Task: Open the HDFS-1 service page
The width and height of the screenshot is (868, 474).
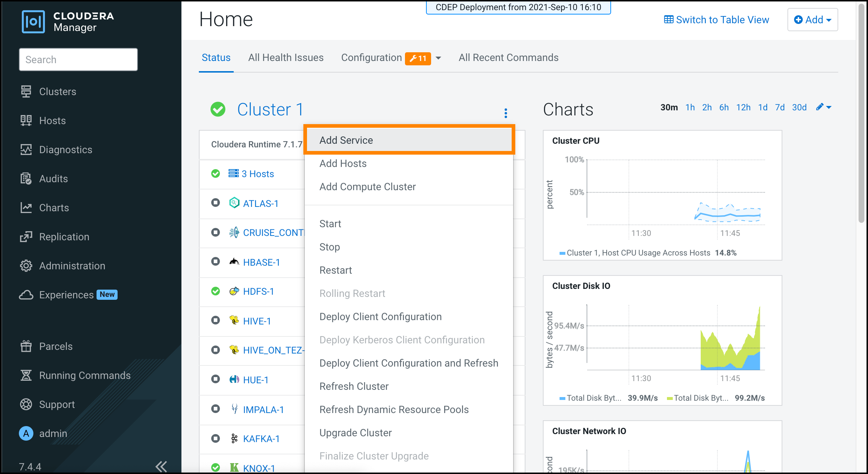Action: [x=258, y=291]
